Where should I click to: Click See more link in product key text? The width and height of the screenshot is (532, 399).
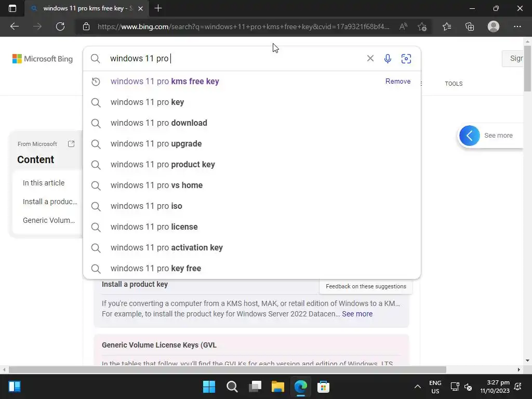point(357,314)
